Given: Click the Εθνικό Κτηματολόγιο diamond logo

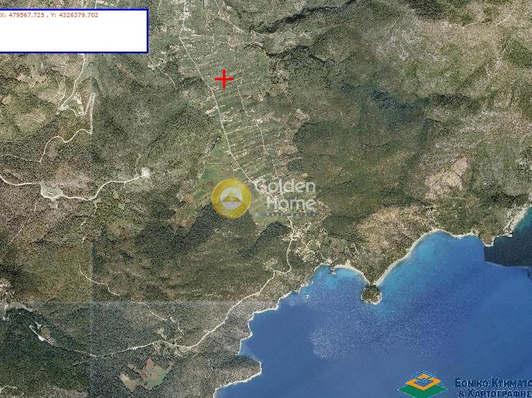Looking at the screenshot, I should click(x=422, y=385).
